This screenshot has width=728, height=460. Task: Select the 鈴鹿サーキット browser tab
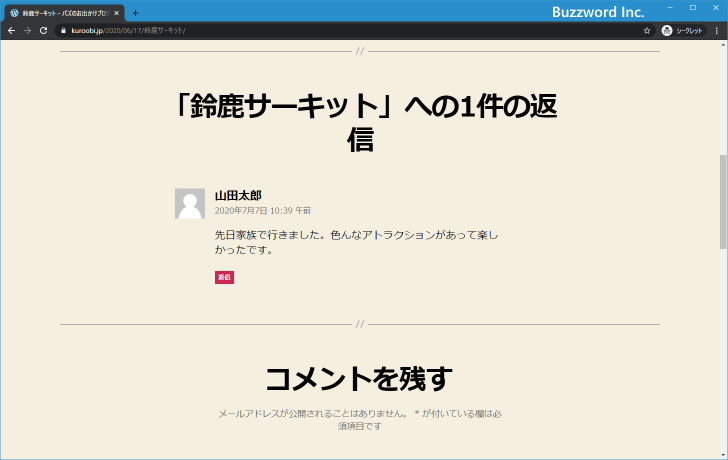[65, 13]
